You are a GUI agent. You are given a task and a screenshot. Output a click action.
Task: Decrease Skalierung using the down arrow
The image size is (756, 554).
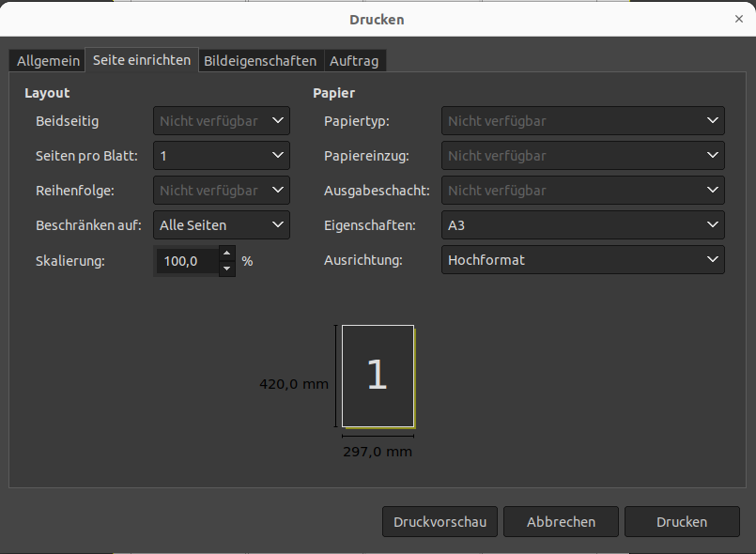click(225, 269)
